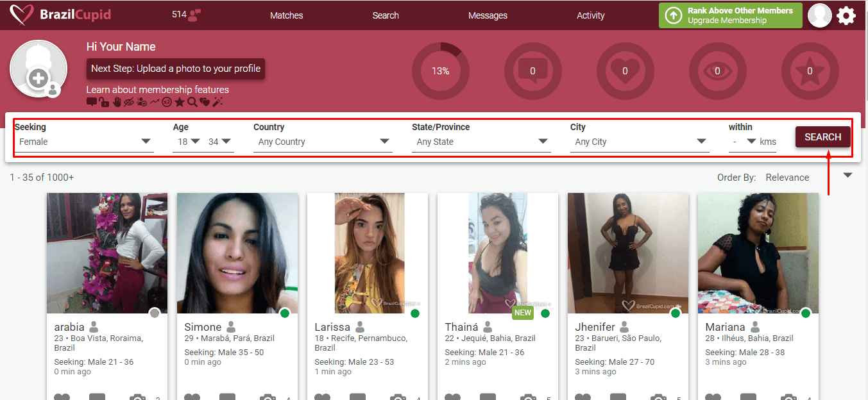The width and height of the screenshot is (868, 400).
Task: Open arabia's profile photo
Action: click(107, 253)
